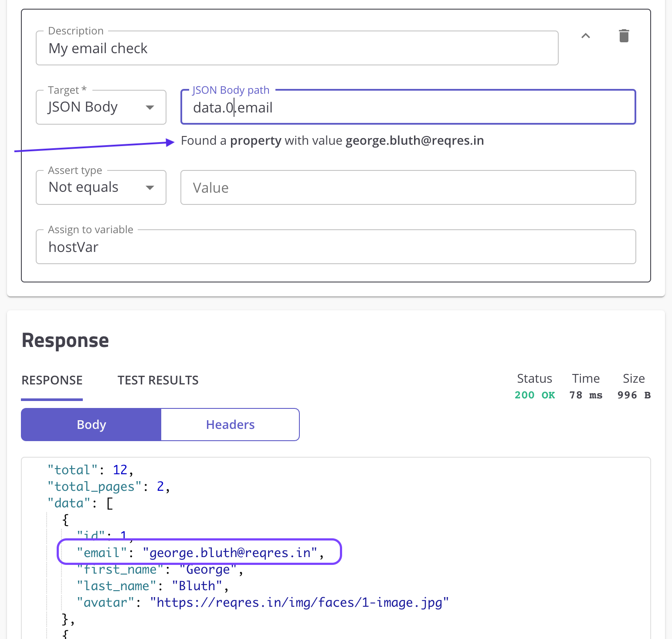Click the "first_name": "George" line

tap(160, 569)
